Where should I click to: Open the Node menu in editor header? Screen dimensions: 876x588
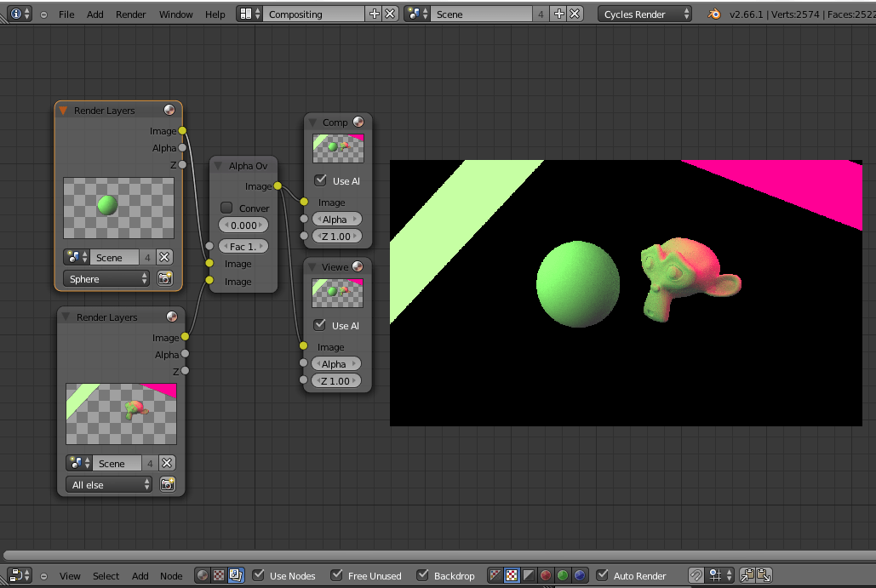[x=171, y=575]
